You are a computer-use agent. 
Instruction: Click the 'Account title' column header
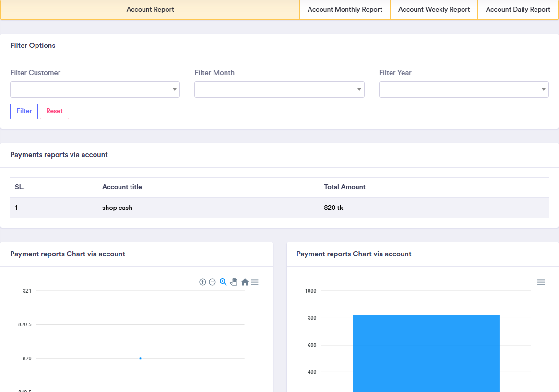click(x=122, y=187)
